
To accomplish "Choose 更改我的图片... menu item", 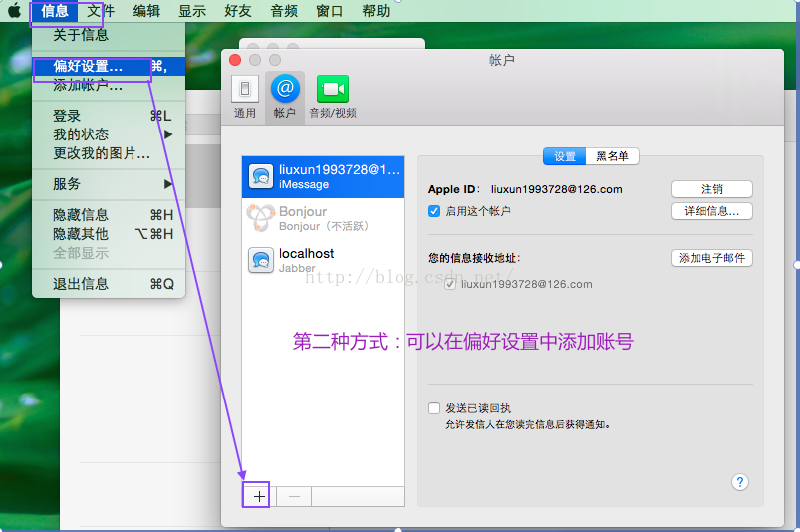I will point(109,153).
